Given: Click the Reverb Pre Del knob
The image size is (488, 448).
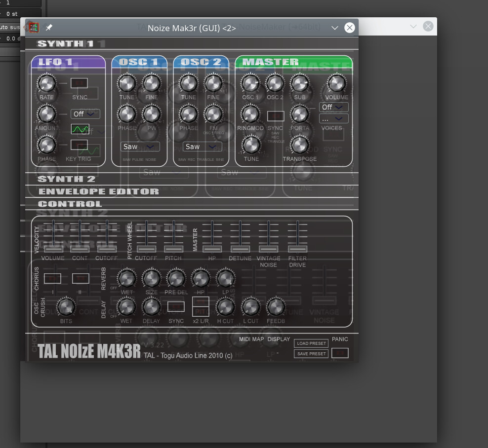Looking at the screenshot, I should click(176, 278).
